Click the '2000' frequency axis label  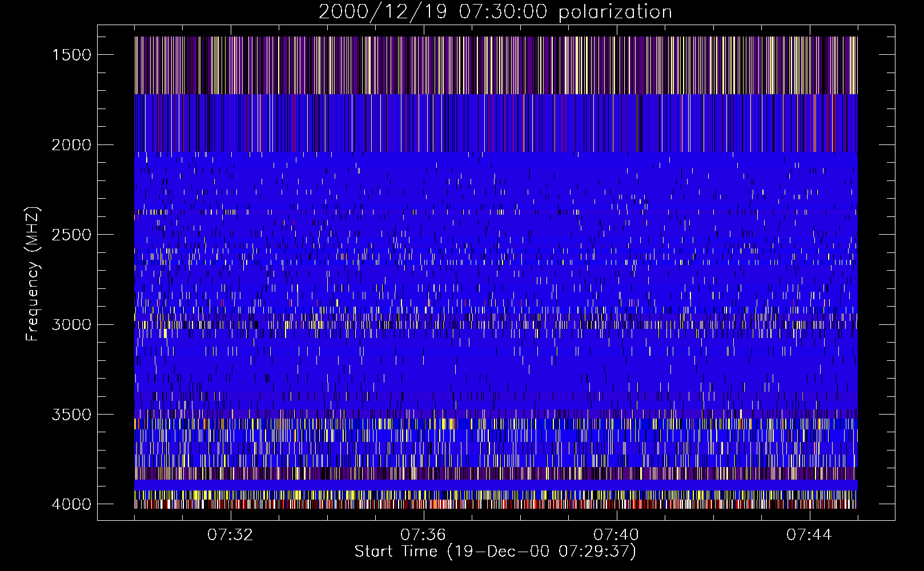pos(71,145)
